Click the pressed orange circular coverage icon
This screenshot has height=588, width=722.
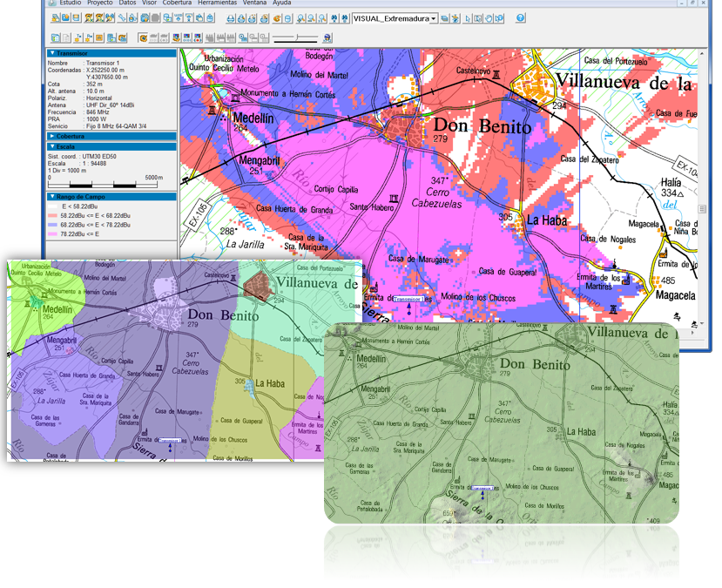tap(143, 37)
